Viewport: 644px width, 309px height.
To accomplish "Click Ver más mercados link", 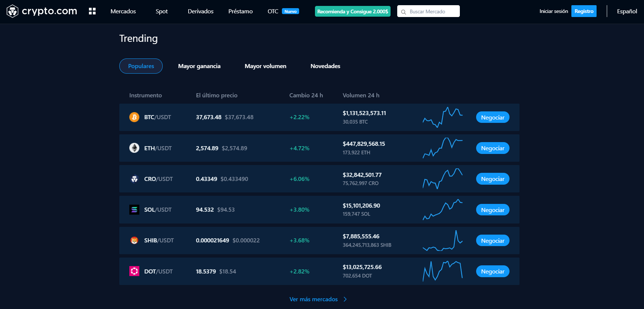I will point(313,299).
